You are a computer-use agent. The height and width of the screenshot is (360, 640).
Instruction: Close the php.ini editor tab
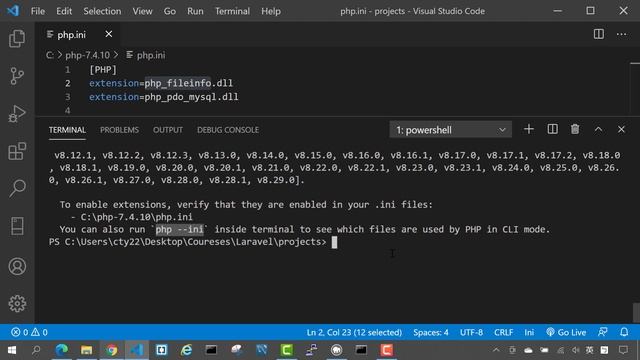tap(109, 34)
